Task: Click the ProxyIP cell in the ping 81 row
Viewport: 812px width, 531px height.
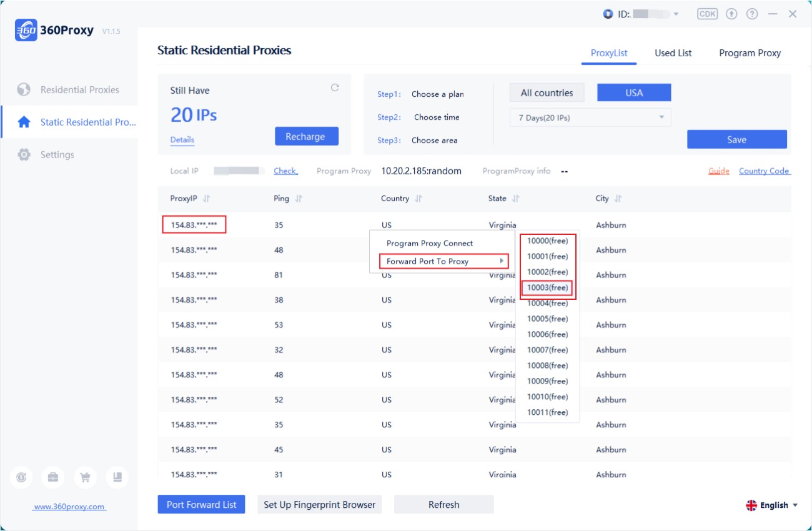Action: (194, 275)
